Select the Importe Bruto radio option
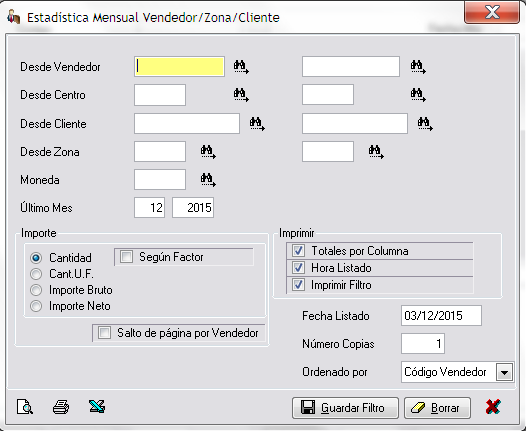 [x=36, y=290]
